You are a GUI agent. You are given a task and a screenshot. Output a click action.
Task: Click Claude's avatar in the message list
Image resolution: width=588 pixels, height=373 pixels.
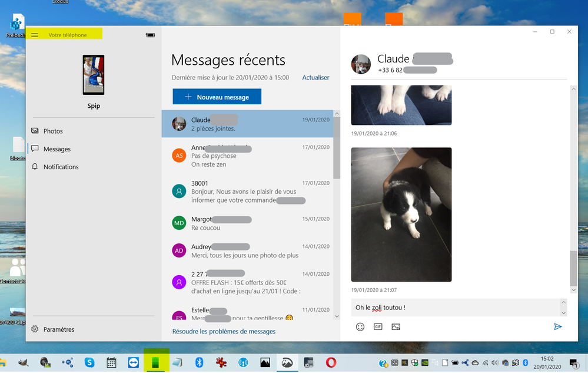[x=179, y=124]
